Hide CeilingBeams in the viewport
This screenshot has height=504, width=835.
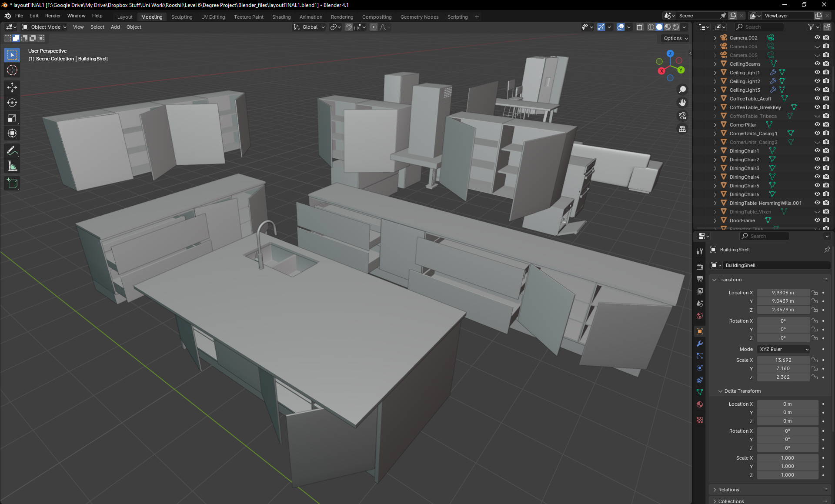817,64
